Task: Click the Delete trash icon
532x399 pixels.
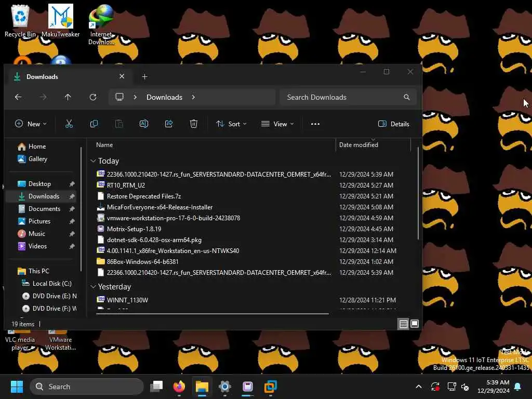Action: point(194,124)
